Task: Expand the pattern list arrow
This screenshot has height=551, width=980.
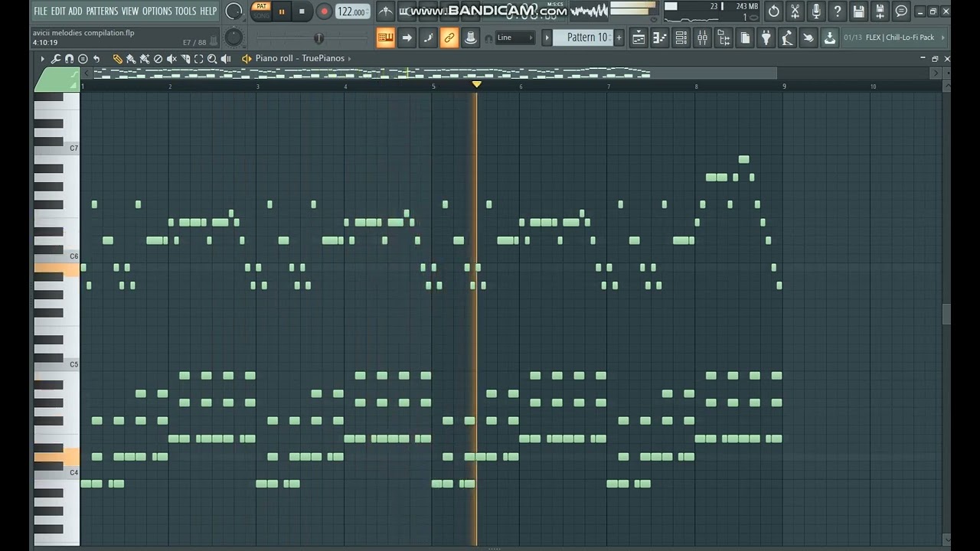Action: [x=547, y=37]
